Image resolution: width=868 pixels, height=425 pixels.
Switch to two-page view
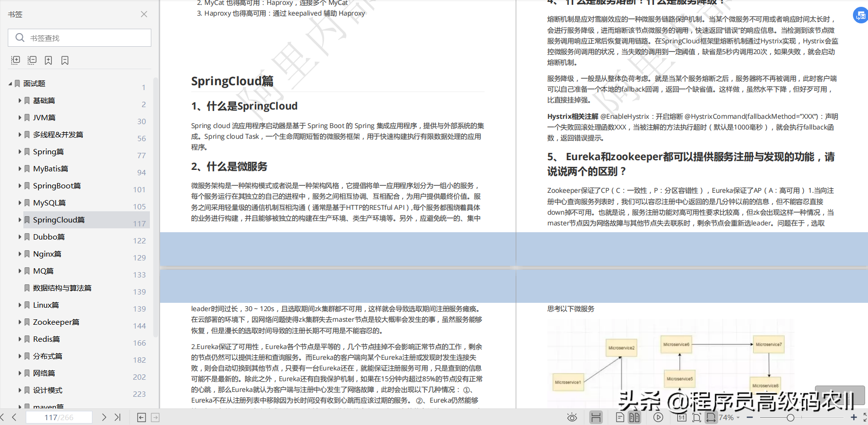tap(634, 417)
